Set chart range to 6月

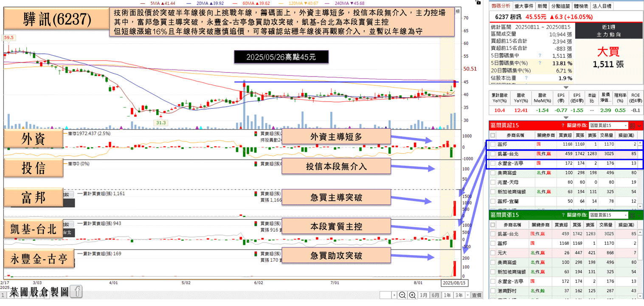436,295
